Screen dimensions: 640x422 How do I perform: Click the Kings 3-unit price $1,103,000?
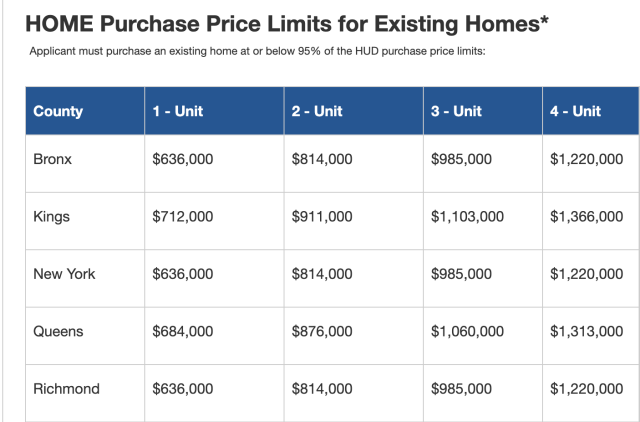(x=467, y=216)
